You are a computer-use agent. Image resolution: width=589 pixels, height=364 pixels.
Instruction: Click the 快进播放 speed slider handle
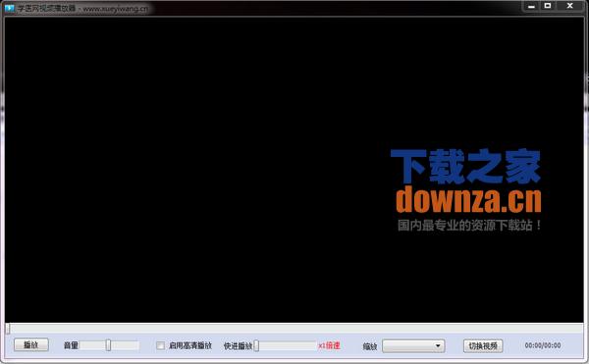(x=256, y=345)
